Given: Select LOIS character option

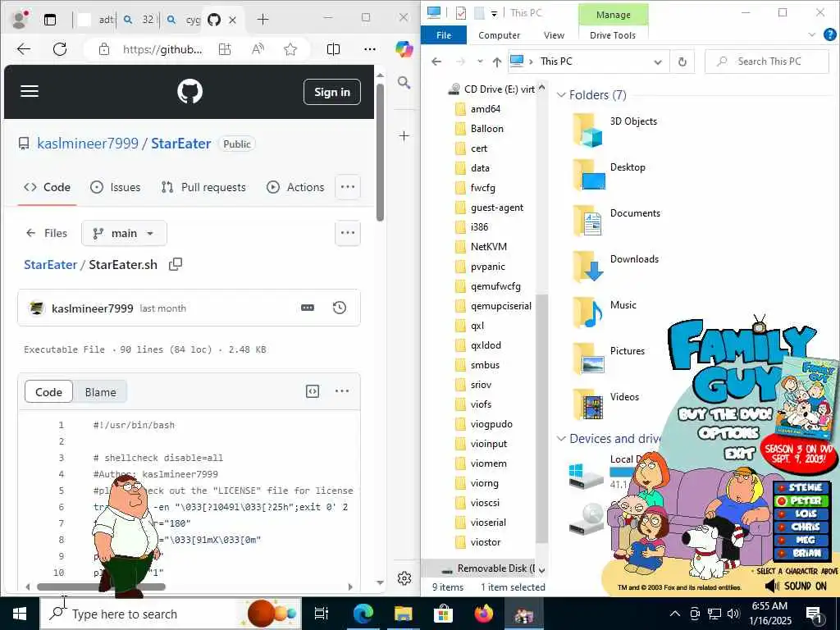Looking at the screenshot, I should 801,514.
